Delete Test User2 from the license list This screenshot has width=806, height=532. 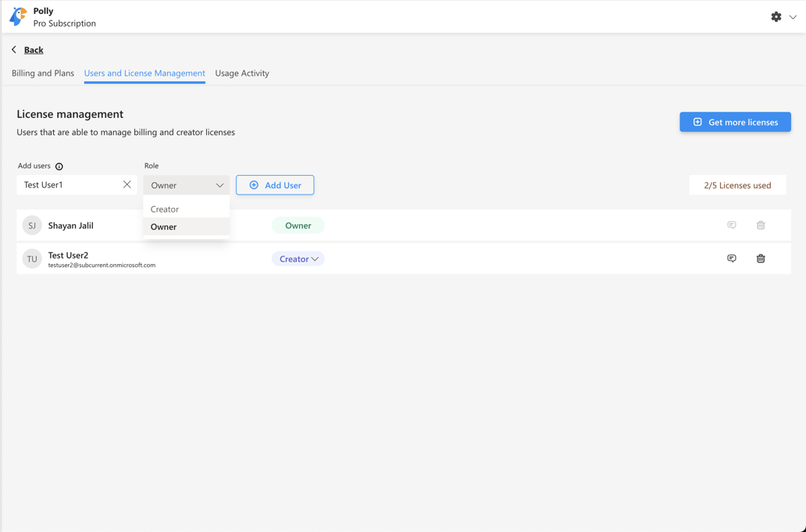tap(761, 258)
